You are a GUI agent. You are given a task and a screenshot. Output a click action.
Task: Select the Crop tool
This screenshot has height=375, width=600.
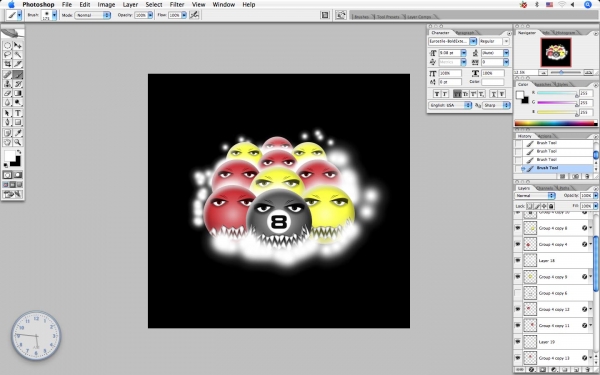click(7, 64)
